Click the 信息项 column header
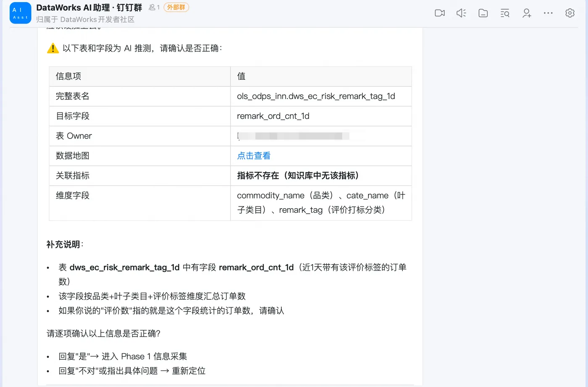Image resolution: width=588 pixels, height=387 pixels. (68, 76)
